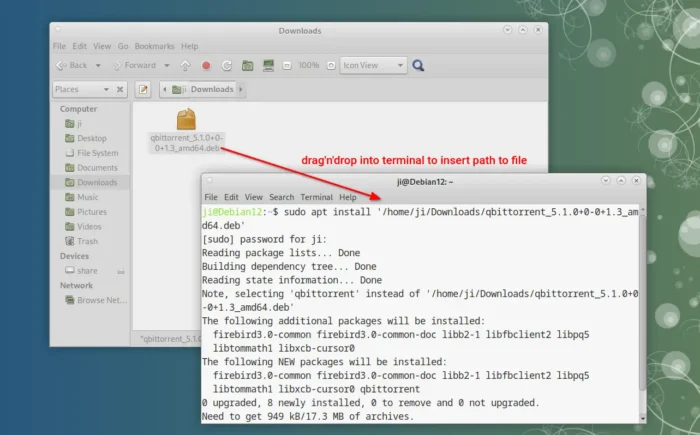Screen dimensions: 700x435
Task: Open the Help menu in terminal window
Action: (348, 197)
